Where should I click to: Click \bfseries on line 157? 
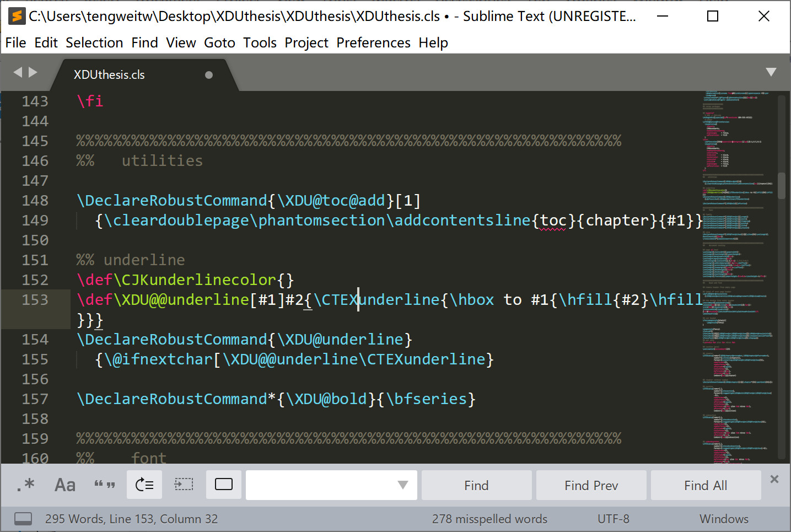[x=427, y=399]
